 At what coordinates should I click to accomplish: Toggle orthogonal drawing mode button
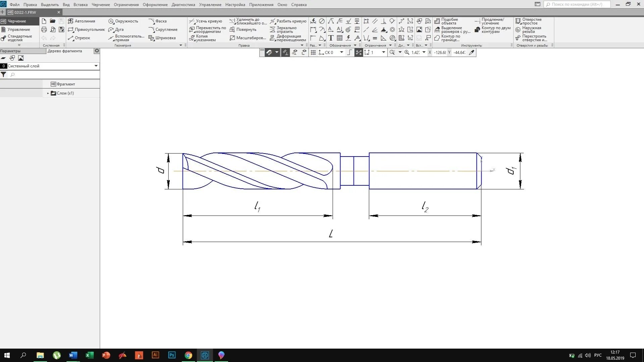tap(350, 52)
